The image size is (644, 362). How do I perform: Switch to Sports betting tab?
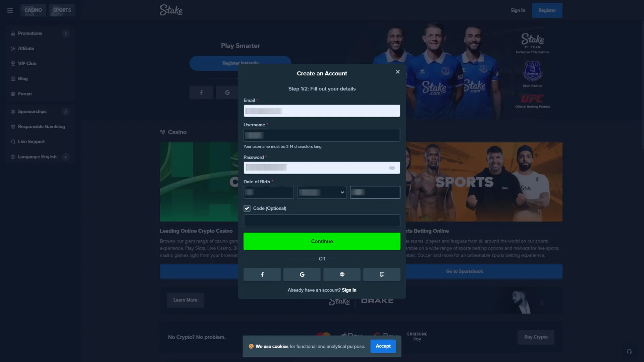[62, 10]
